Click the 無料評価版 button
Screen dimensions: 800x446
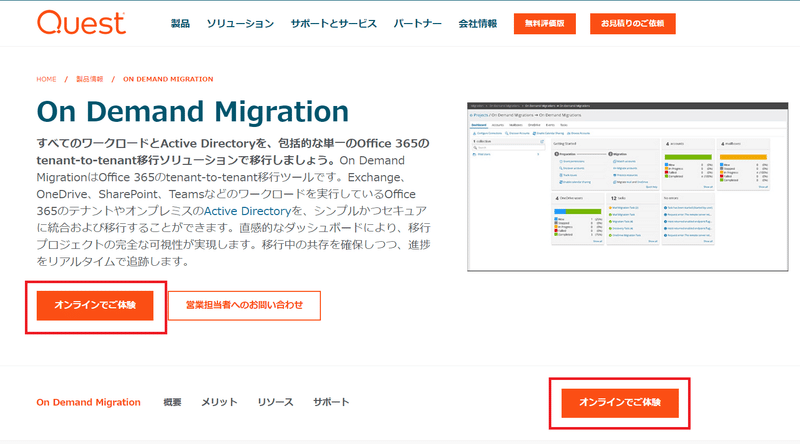tap(545, 23)
